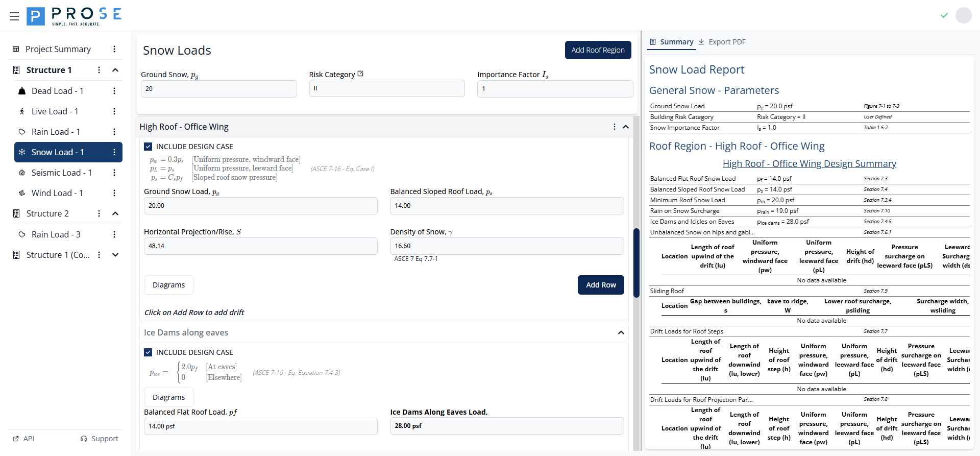Toggle Include Design Case for Ice Dams
The width and height of the screenshot is (980, 456).
148,352
